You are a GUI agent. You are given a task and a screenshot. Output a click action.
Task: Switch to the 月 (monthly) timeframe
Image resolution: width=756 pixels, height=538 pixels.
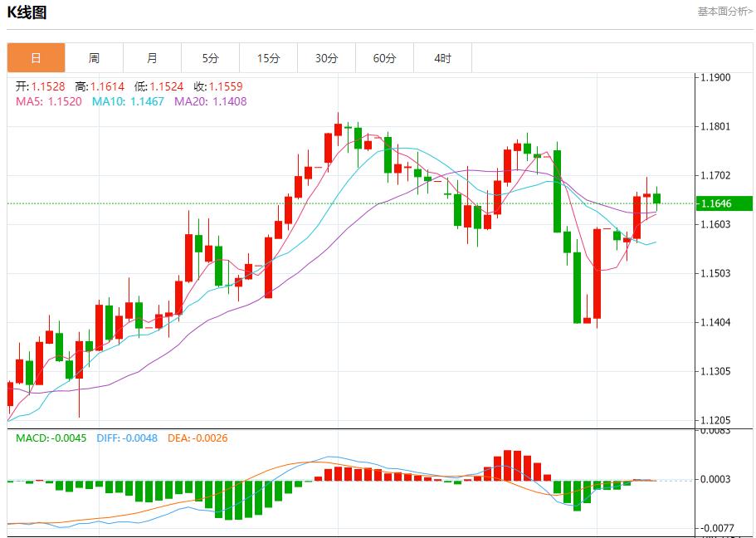coord(152,57)
